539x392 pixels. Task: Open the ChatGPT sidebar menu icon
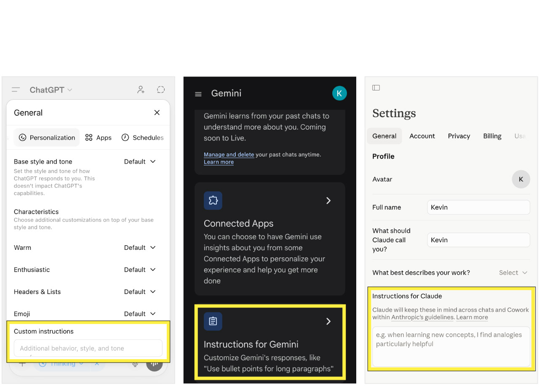tap(16, 90)
